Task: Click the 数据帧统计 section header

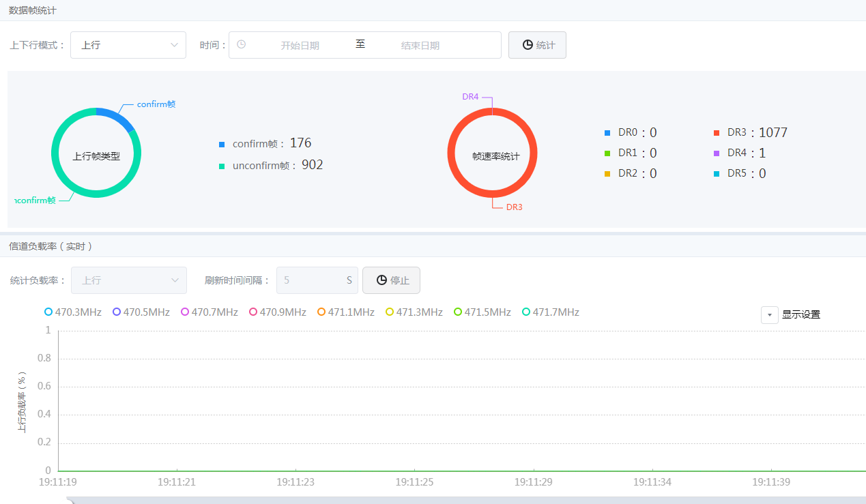Action: point(32,10)
